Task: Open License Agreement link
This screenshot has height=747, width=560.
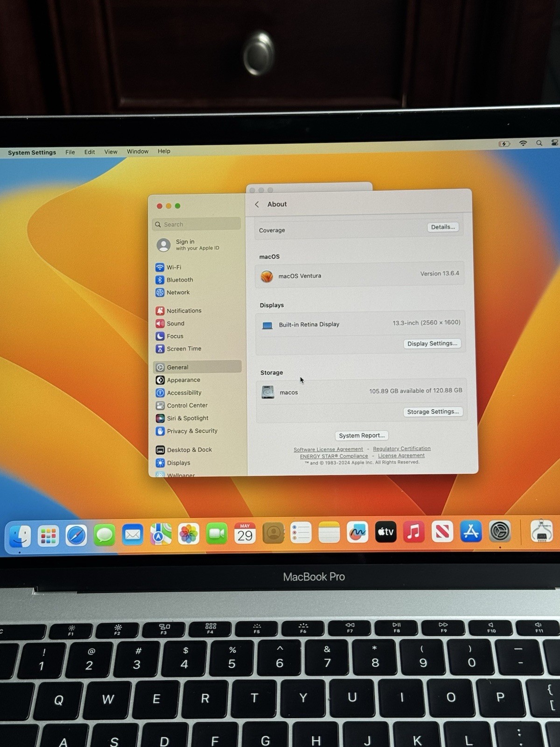Action: [x=401, y=456]
